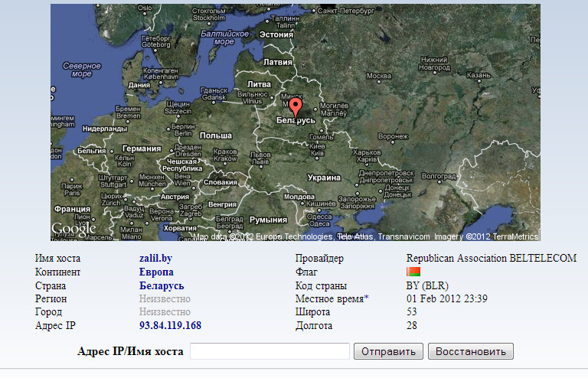Click the red location marker on the map

pos(296,108)
